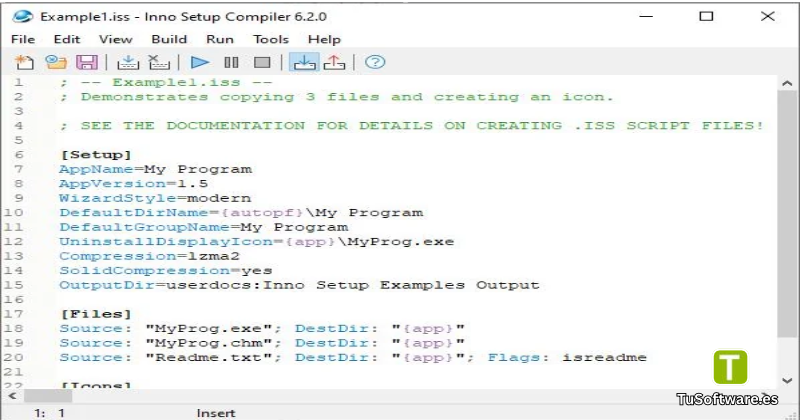This screenshot has height=420, width=800.
Task: Click the OutputDir=userdocs line
Action: [x=299, y=285]
